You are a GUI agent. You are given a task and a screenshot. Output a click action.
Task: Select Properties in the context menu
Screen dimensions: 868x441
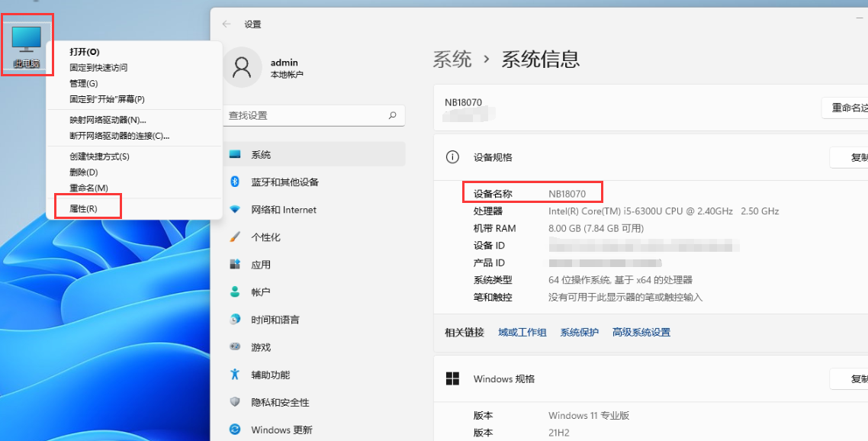83,208
